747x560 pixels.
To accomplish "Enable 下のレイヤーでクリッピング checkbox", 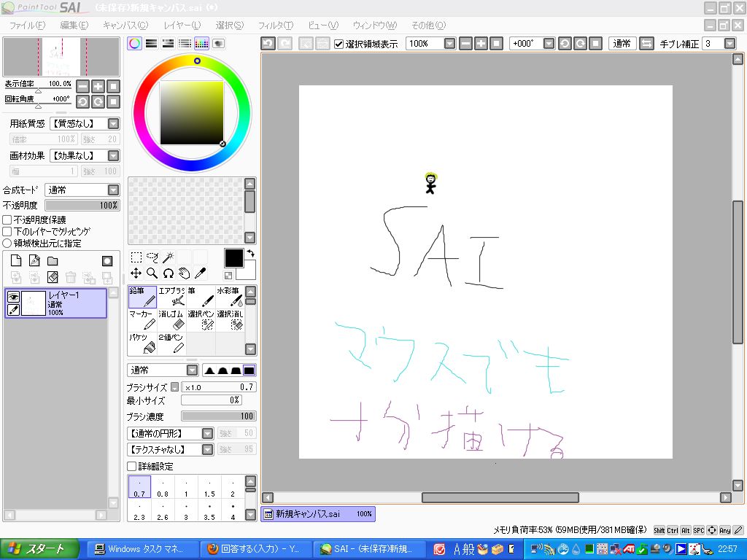I will pyautogui.click(x=7, y=232).
